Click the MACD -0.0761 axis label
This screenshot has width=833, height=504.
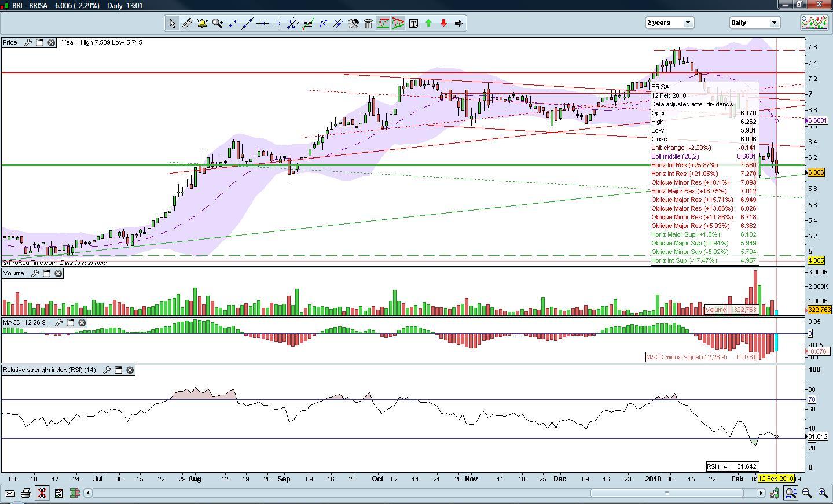[819, 351]
